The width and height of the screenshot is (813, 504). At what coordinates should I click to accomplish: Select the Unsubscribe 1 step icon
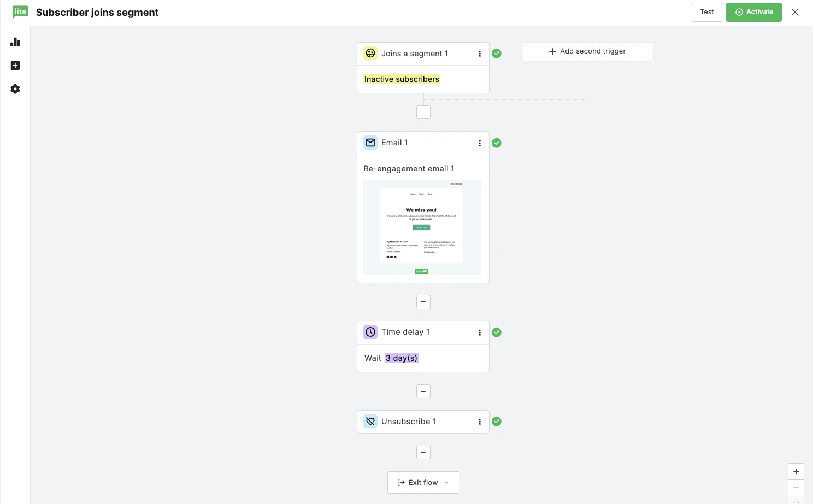click(x=370, y=422)
